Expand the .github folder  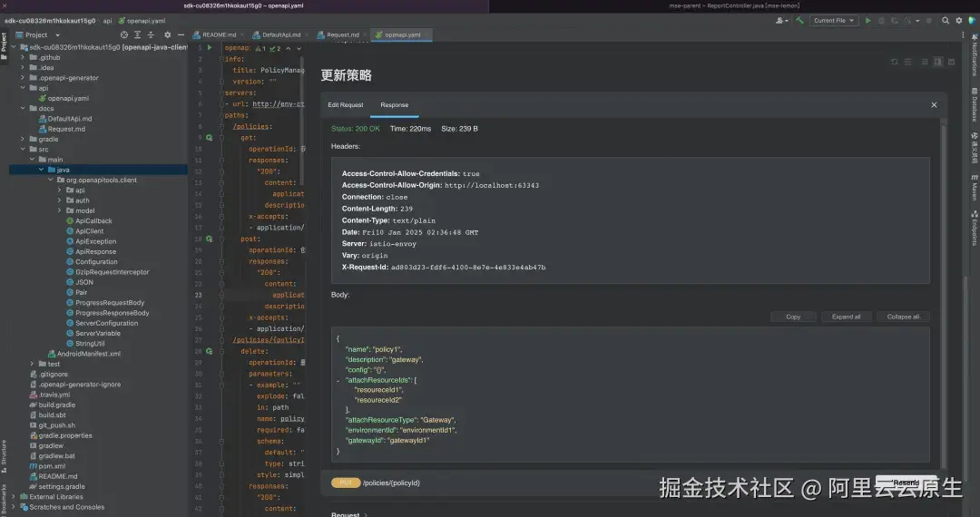[x=23, y=57]
